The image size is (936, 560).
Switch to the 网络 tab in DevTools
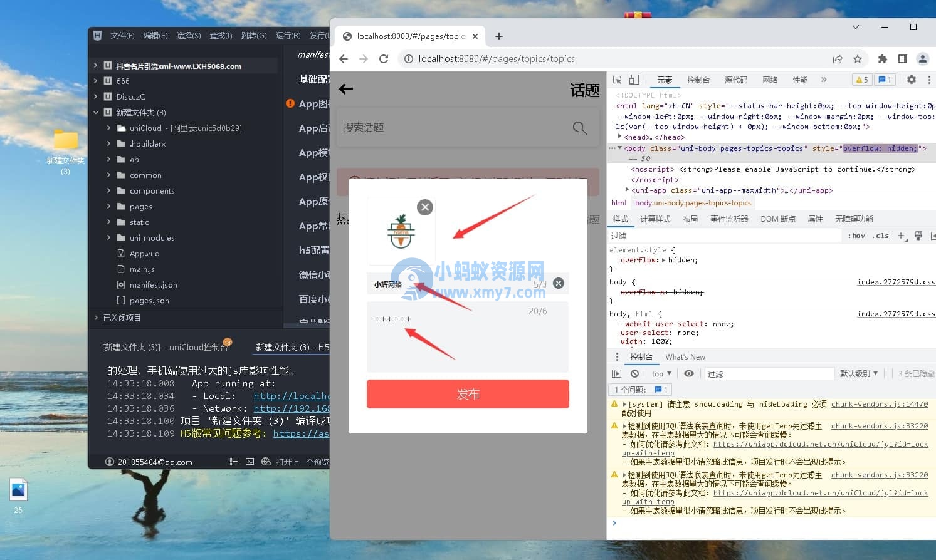[x=769, y=80]
